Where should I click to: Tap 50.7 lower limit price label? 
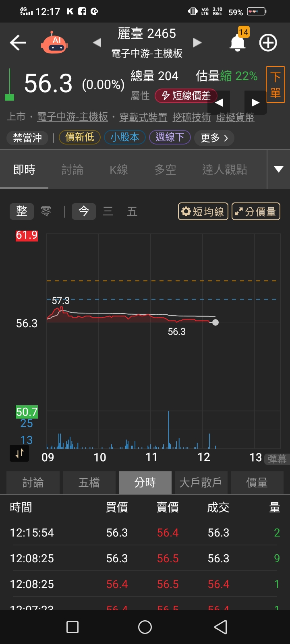click(x=27, y=412)
